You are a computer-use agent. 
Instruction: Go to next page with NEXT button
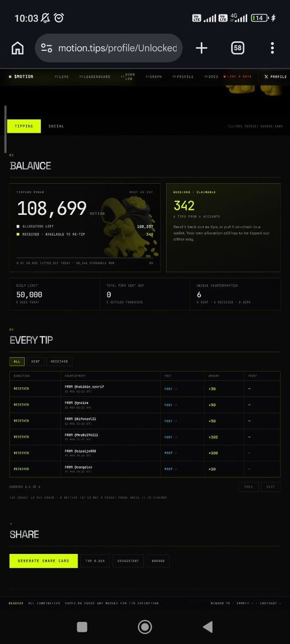pyautogui.click(x=270, y=487)
